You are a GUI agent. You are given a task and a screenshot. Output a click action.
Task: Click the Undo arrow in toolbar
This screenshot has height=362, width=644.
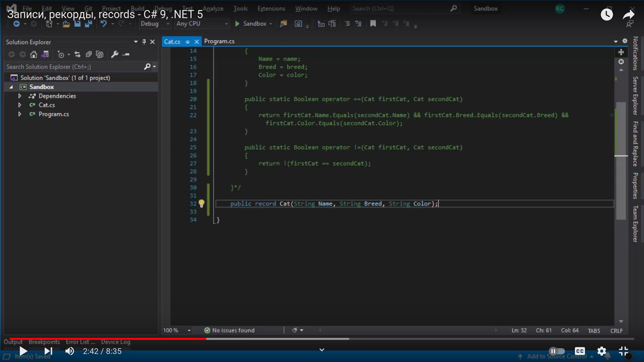pyautogui.click(x=104, y=23)
